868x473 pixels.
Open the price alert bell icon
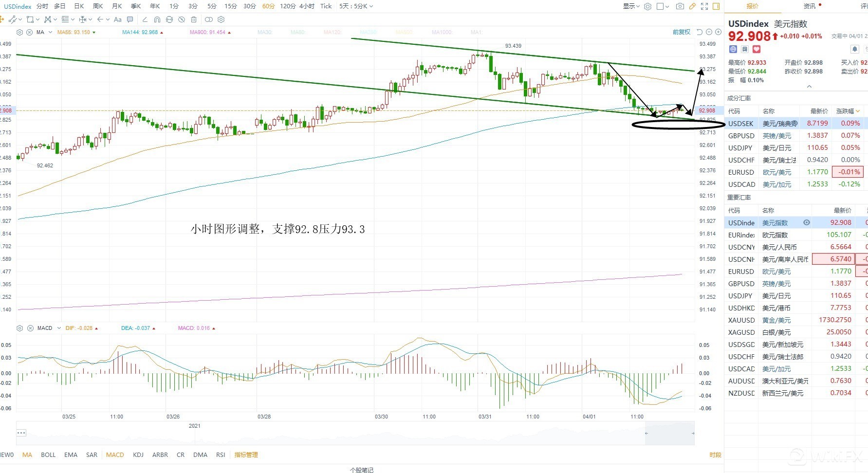tap(854, 49)
